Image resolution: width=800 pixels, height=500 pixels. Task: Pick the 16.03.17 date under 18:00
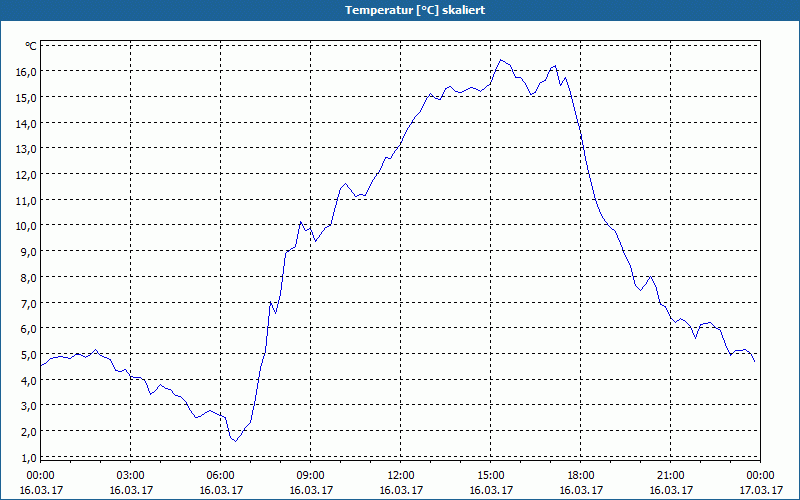(x=581, y=490)
